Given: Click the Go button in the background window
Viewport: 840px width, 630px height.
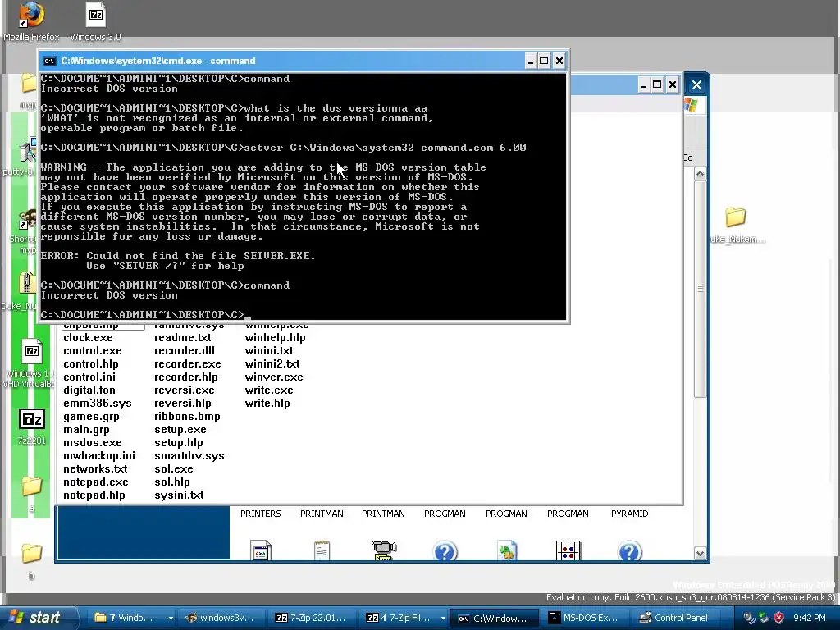Looking at the screenshot, I should (688, 157).
